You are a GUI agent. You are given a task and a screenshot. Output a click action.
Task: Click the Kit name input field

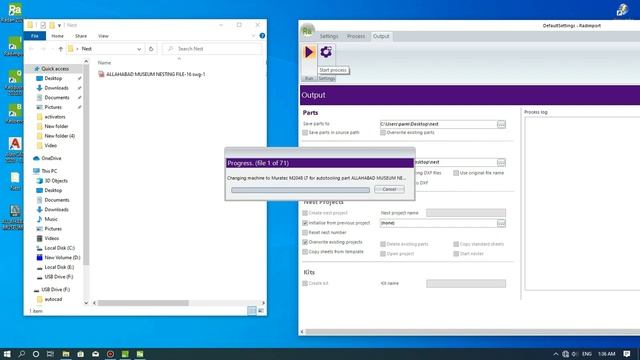(x=466, y=283)
